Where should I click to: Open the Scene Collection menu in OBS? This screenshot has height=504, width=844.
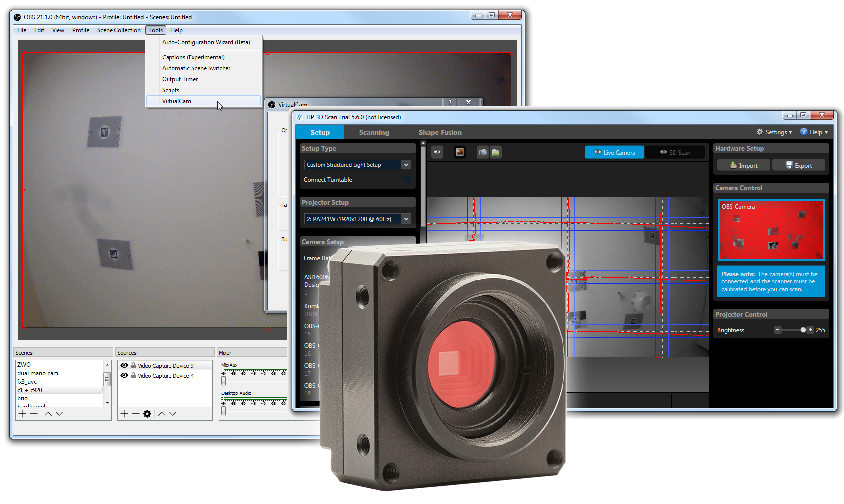click(x=119, y=30)
